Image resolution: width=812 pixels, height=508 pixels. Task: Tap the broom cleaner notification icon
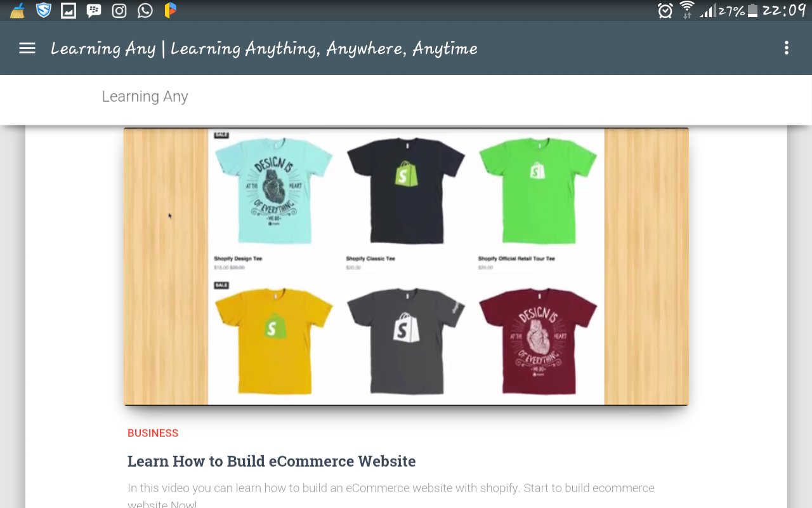point(17,10)
